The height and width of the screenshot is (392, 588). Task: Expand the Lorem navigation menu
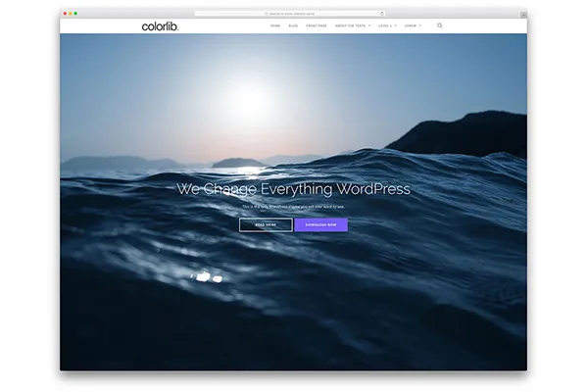(412, 25)
